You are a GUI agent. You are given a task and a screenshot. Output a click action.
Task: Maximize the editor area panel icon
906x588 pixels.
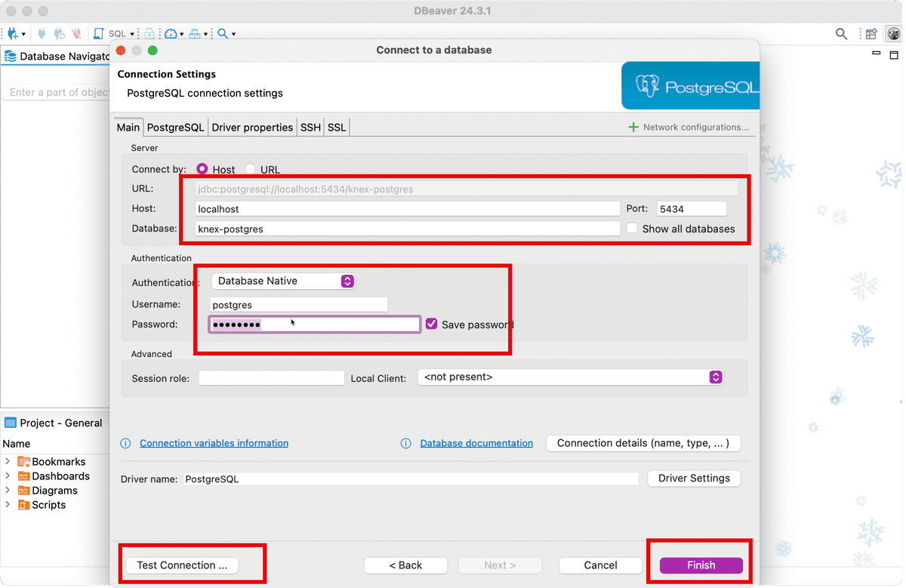click(895, 54)
